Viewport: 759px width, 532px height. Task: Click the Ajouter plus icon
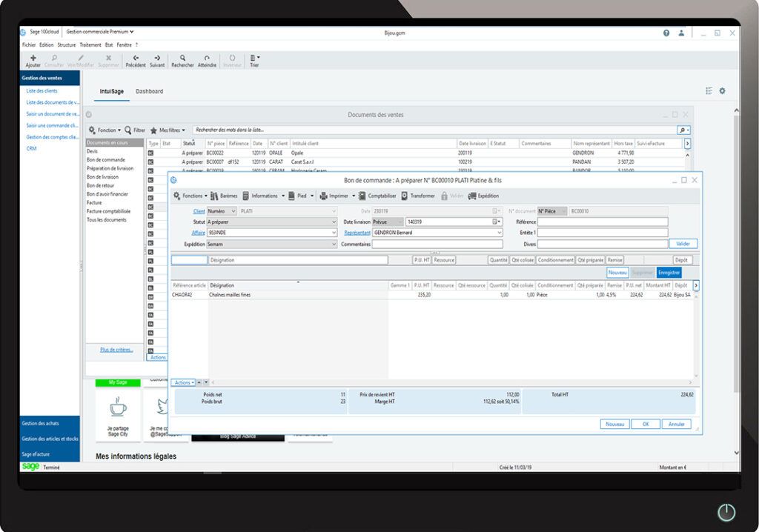click(33, 58)
